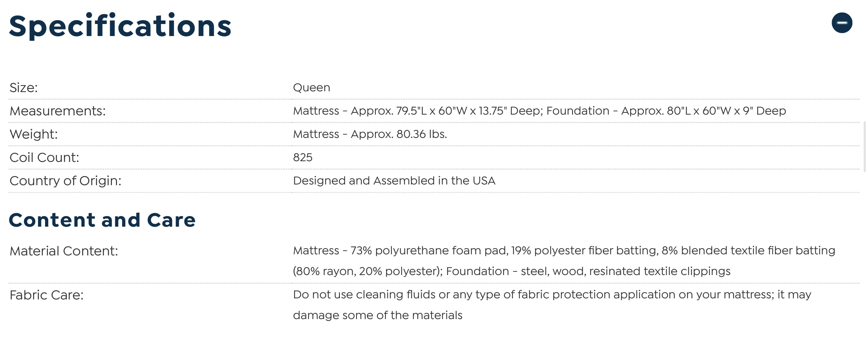This screenshot has width=868, height=358.
Task: Click the vertical scrollbar on the right edge
Action: coord(864,146)
